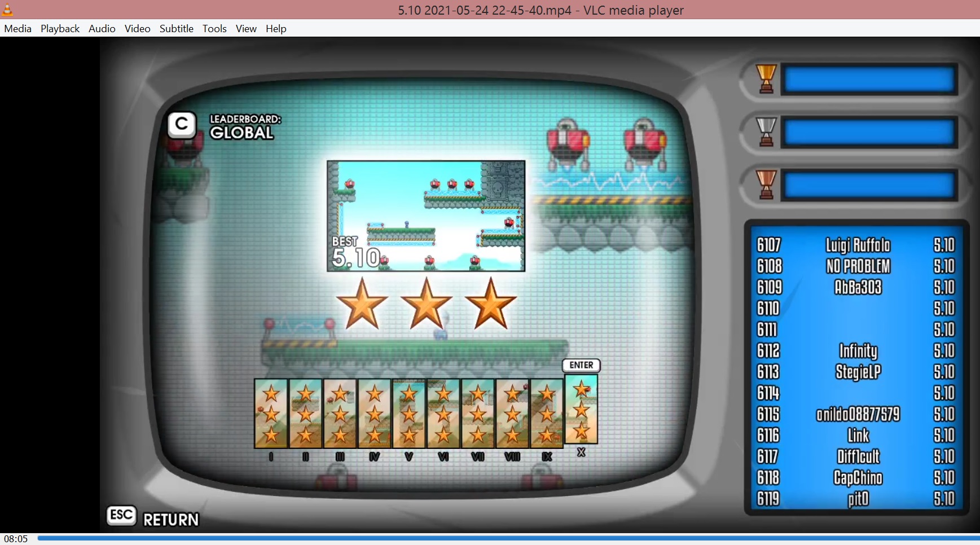The width and height of the screenshot is (980, 545).
Task: Select level II card
Action: point(305,414)
